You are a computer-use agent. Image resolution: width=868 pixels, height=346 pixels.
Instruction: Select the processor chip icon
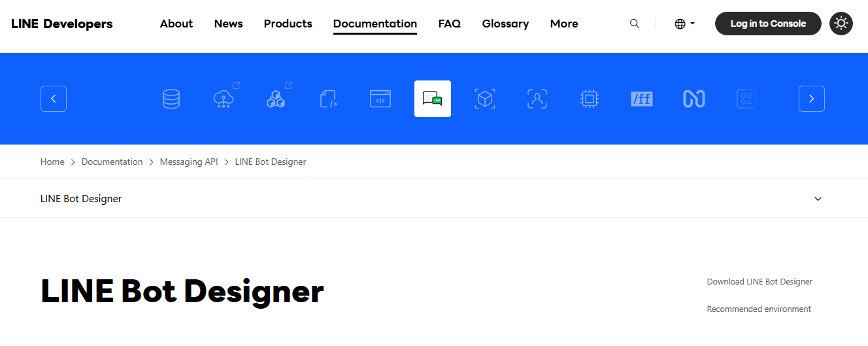click(590, 99)
